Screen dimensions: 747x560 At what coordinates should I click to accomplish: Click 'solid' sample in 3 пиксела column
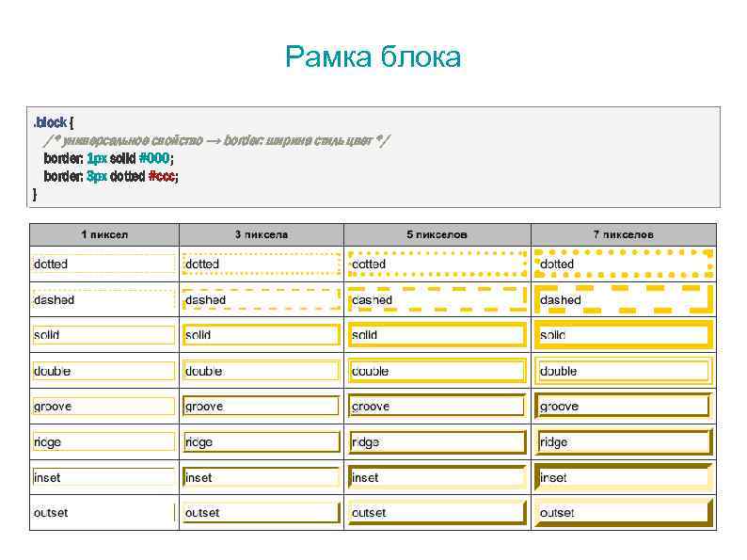[261, 335]
